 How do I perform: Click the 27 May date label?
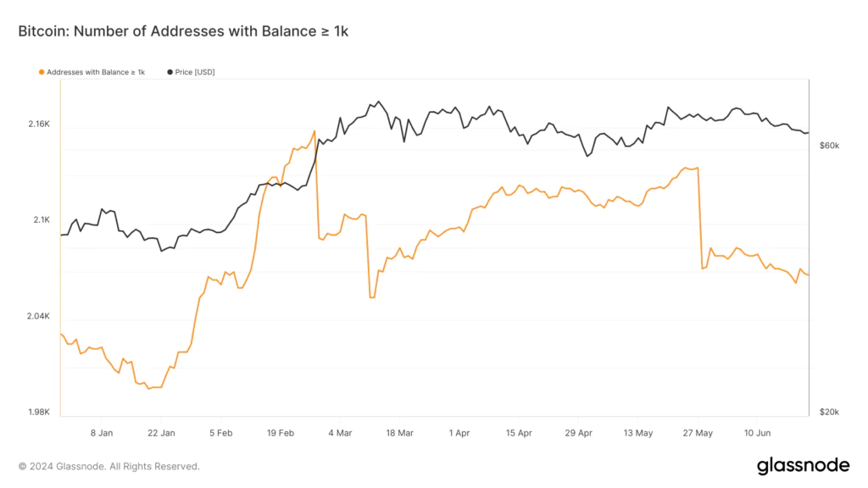pos(698,432)
